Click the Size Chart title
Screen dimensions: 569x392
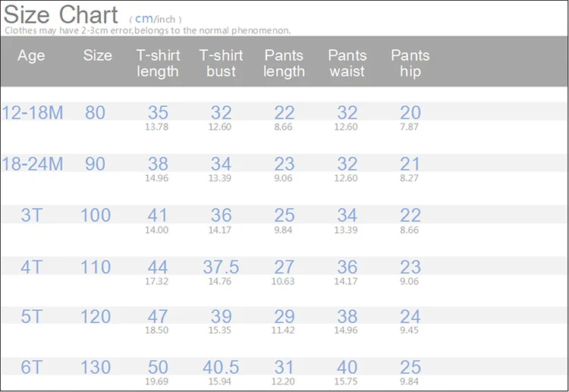(x=61, y=14)
